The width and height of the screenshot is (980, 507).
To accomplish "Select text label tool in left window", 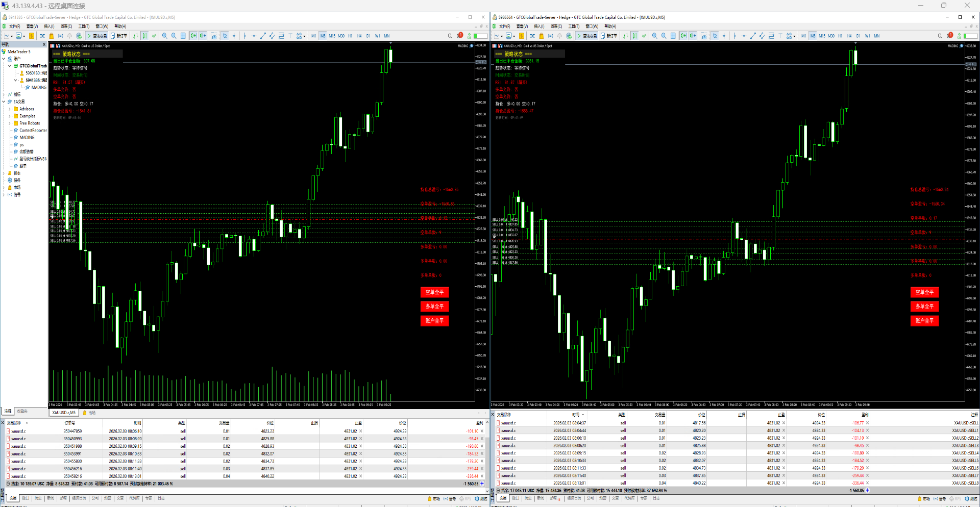I will click(290, 36).
